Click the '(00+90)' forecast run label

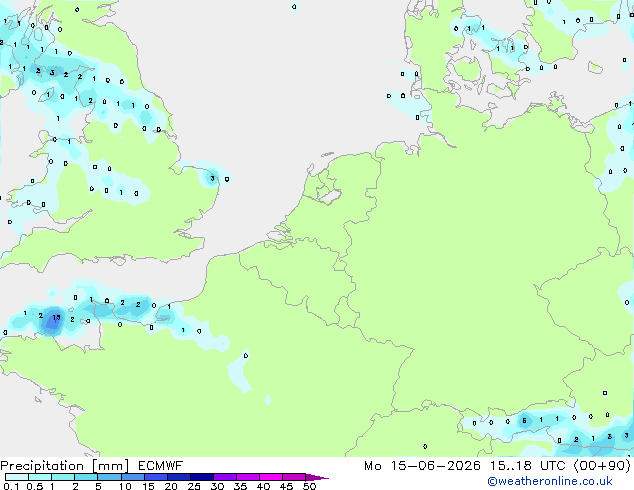pos(602,466)
